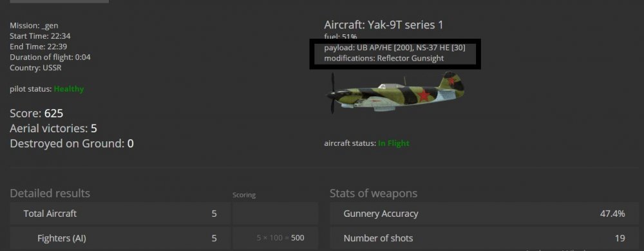Click the Reflector Gunsight modifications line
The height and width of the screenshot is (251, 644).
click(x=384, y=58)
